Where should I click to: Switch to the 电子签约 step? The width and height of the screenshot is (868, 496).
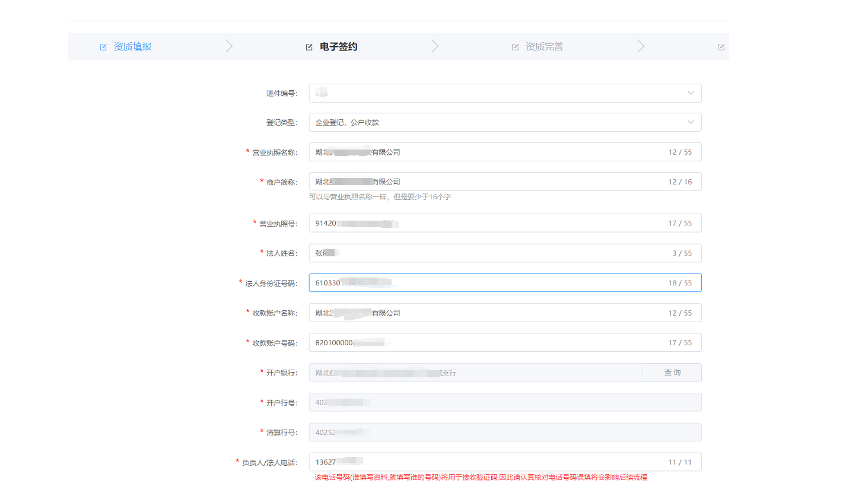point(338,46)
